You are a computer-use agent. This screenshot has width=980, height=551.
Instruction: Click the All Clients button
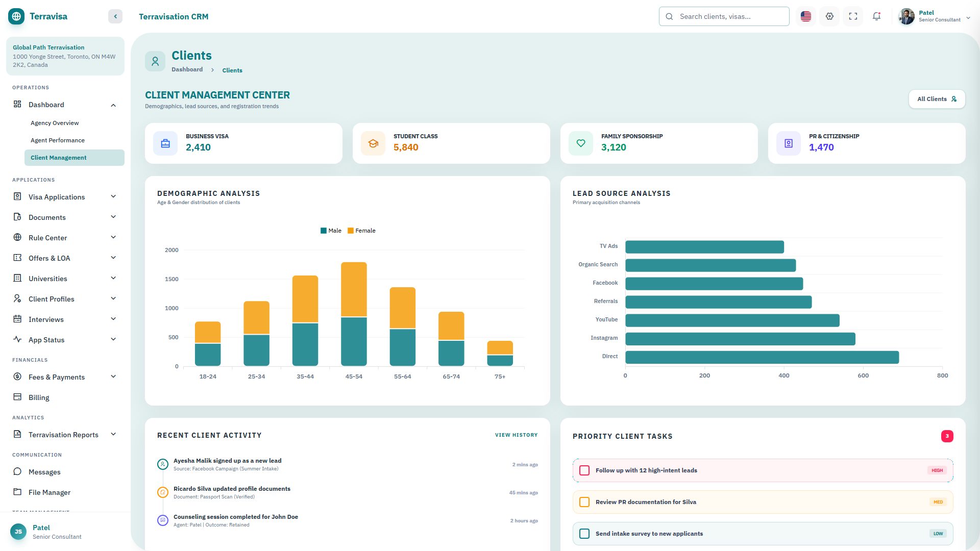[x=937, y=99]
